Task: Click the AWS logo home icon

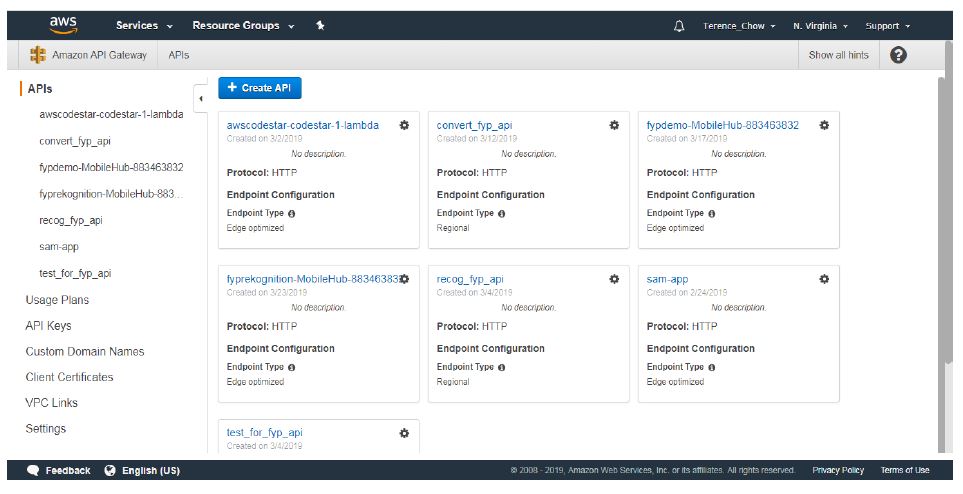Action: pyautogui.click(x=64, y=25)
